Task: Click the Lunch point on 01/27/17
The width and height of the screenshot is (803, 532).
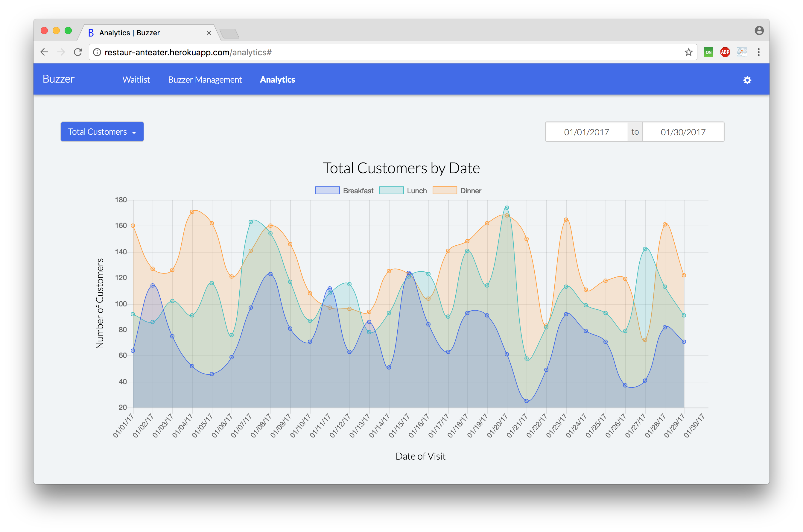Action: 645,249
